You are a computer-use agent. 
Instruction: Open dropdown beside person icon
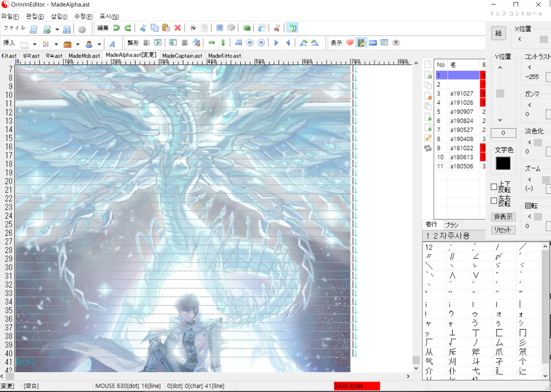tap(99, 44)
